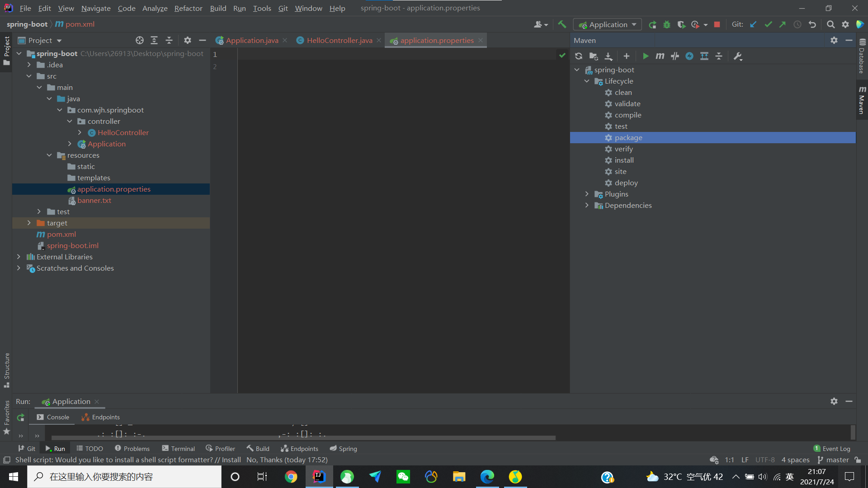This screenshot has height=488, width=868.
Task: Select the install lifecycle goal
Action: (624, 160)
